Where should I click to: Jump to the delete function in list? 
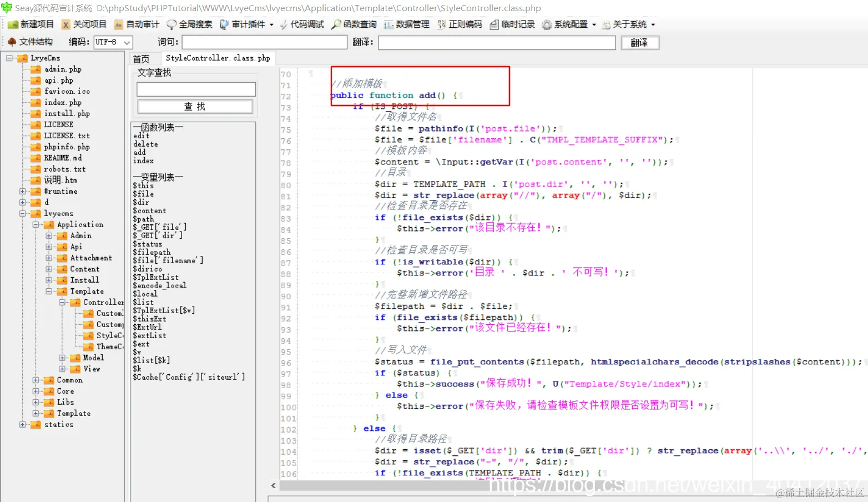click(145, 144)
